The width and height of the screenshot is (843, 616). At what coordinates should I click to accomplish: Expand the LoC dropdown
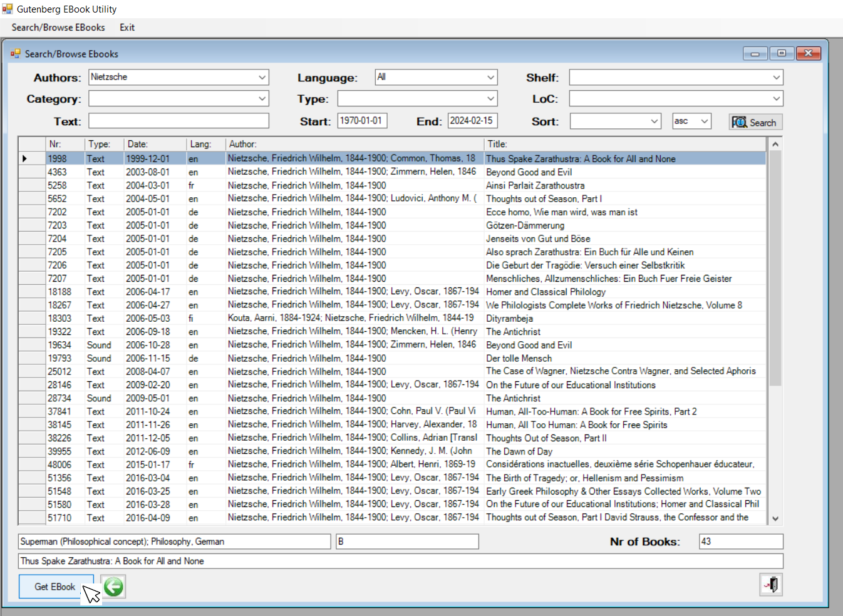tap(777, 98)
